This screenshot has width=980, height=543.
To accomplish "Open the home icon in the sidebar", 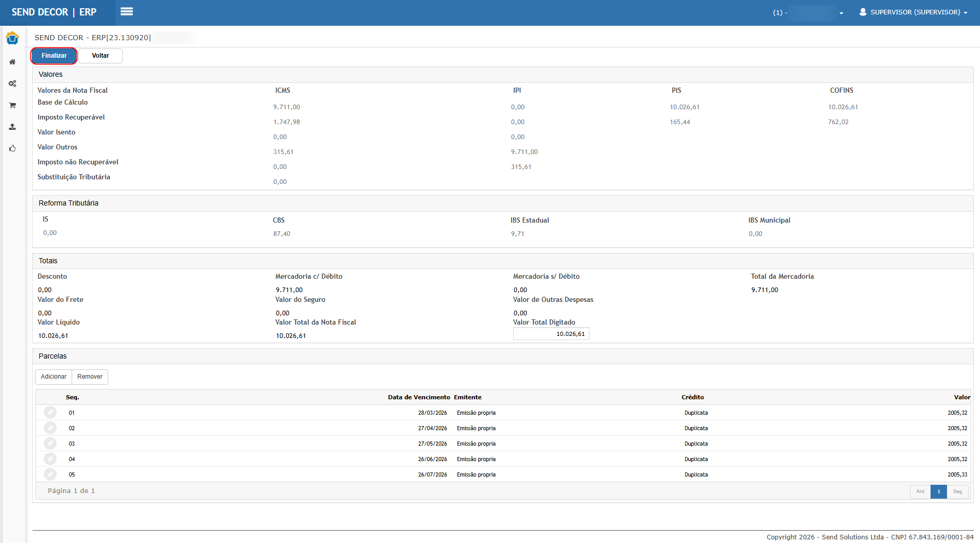I will pyautogui.click(x=12, y=62).
